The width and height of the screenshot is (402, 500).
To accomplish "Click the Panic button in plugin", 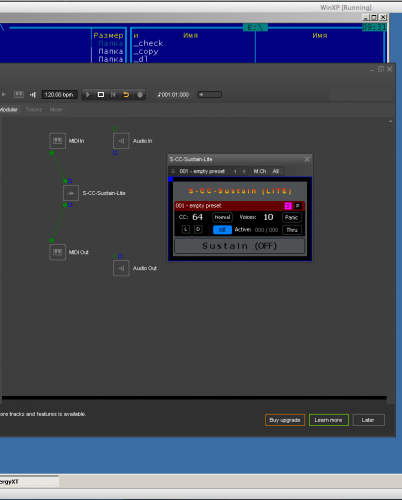I will pyautogui.click(x=292, y=217).
